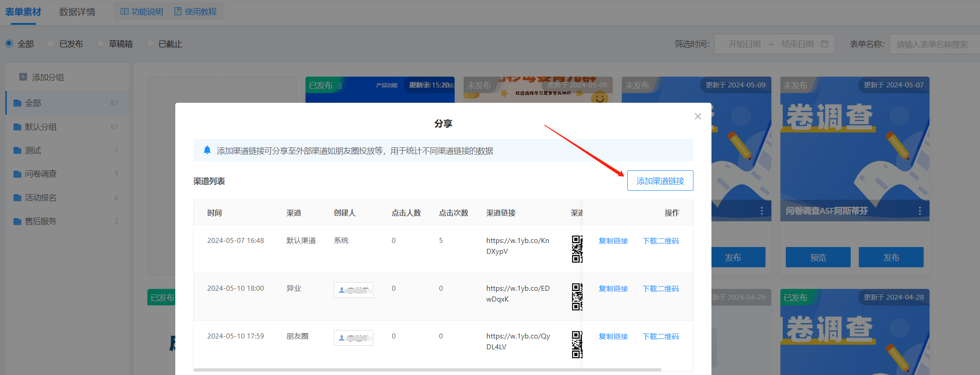Select the 活动报名 group

67,197
